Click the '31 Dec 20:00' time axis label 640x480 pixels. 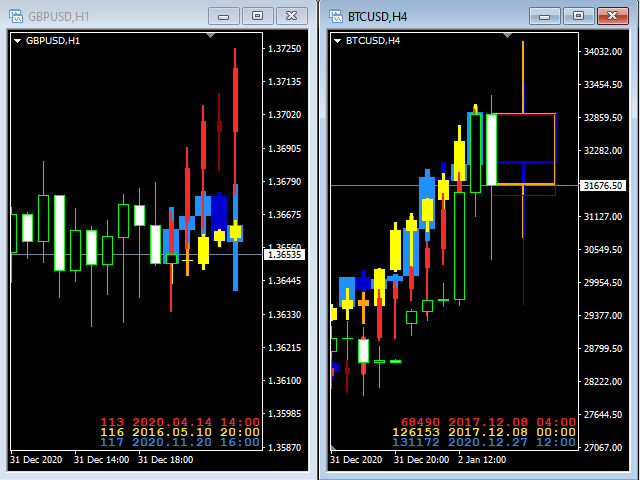point(422,460)
